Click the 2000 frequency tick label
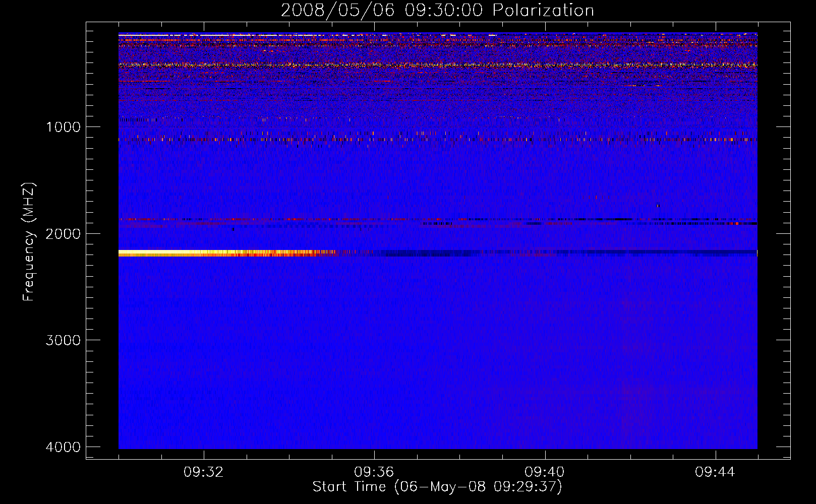Screen dimensions: 816x504 64,233
